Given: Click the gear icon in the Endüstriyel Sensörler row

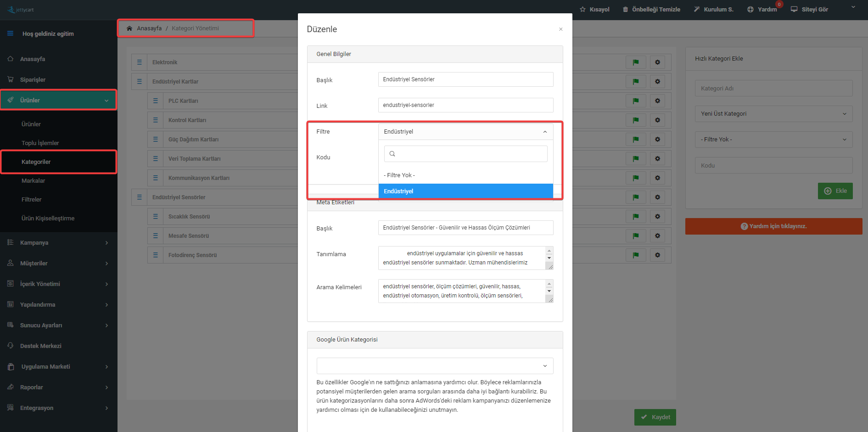Looking at the screenshot, I should 658,197.
